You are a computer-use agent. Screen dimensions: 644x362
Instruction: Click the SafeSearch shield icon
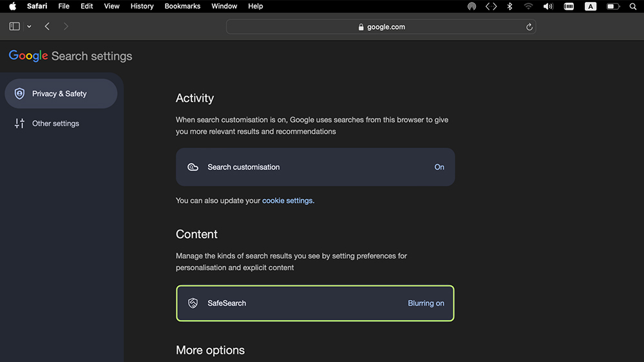point(193,303)
